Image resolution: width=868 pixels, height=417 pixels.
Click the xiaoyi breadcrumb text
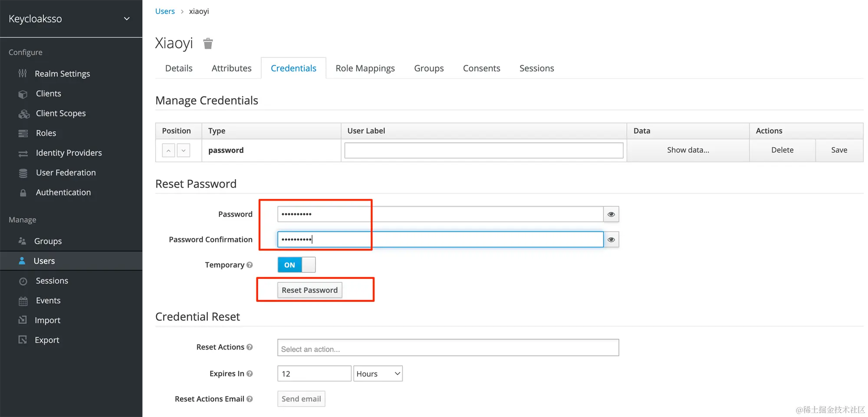tap(199, 11)
